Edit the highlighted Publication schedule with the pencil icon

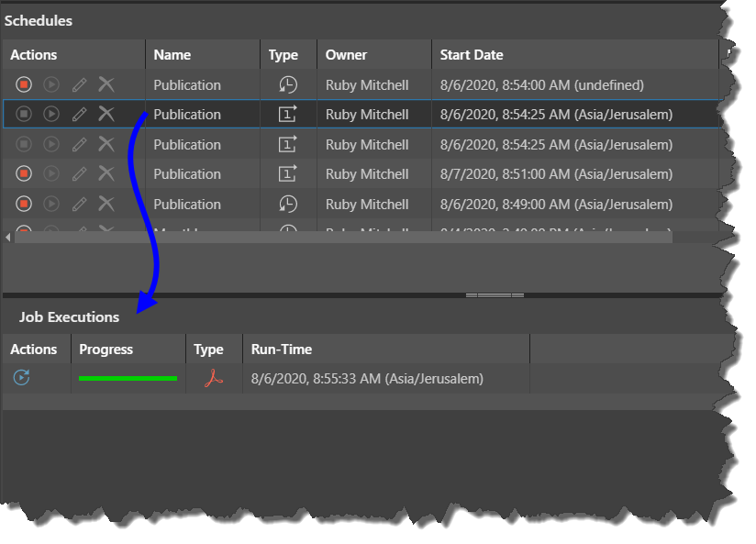80,114
